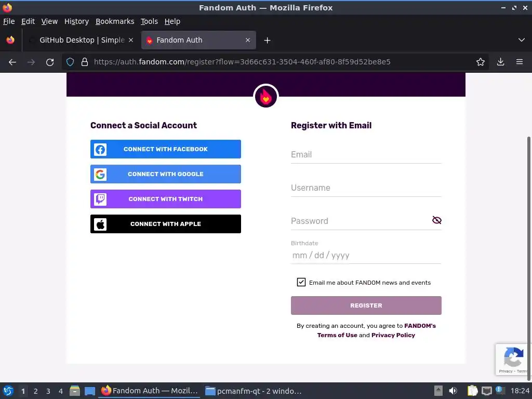List all tabs dropdown arrow
532x399 pixels.
click(x=522, y=40)
